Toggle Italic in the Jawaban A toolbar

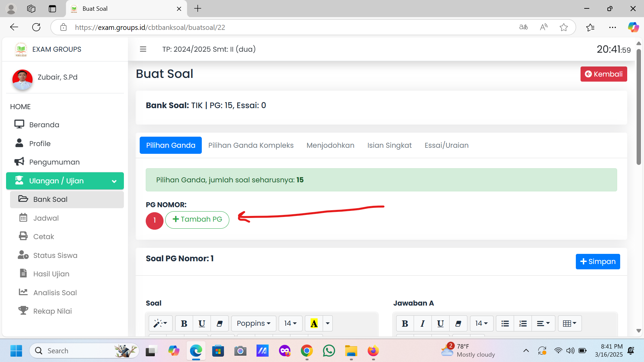(x=422, y=323)
